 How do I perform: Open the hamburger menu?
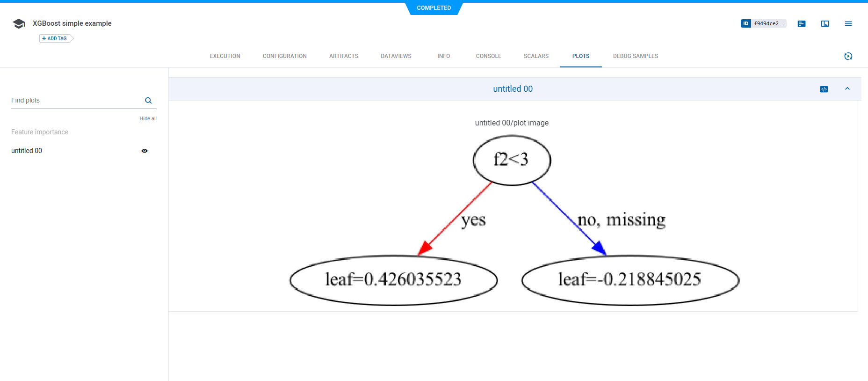coord(848,24)
